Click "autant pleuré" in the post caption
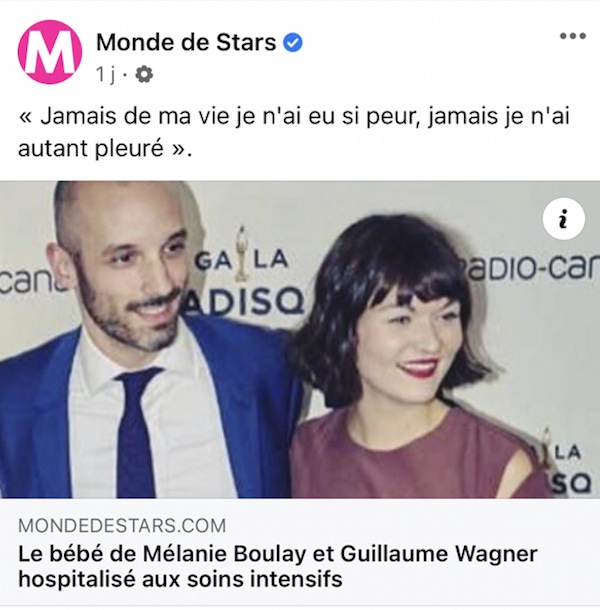Viewport: 600px width, 610px height. 91,148
